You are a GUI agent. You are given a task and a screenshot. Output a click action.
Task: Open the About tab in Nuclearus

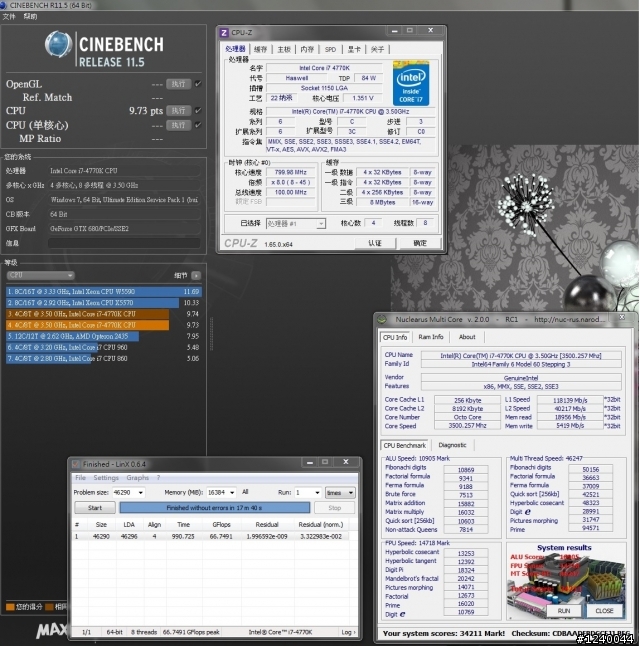(x=467, y=337)
